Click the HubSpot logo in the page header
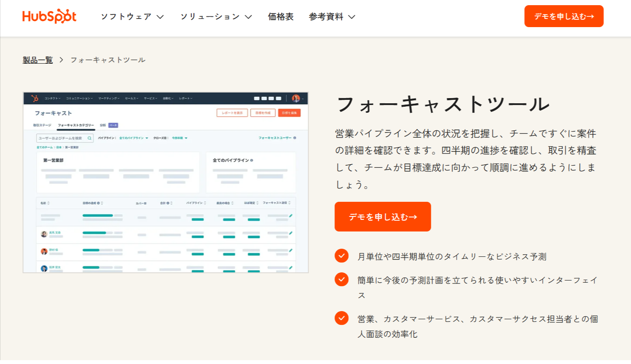Image resolution: width=631 pixels, height=364 pixels. (x=49, y=16)
